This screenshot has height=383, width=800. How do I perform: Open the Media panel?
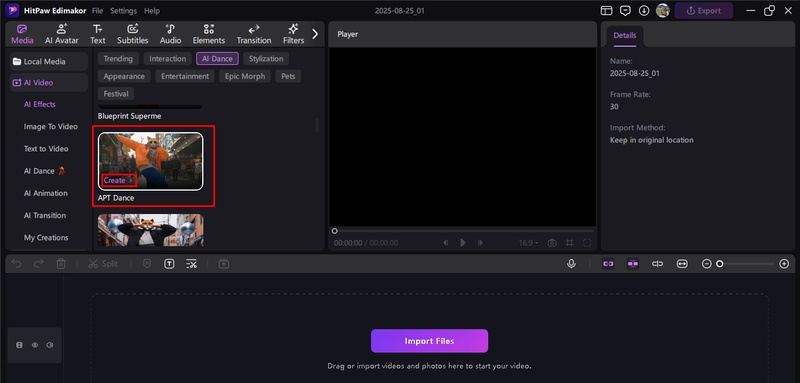[22, 34]
